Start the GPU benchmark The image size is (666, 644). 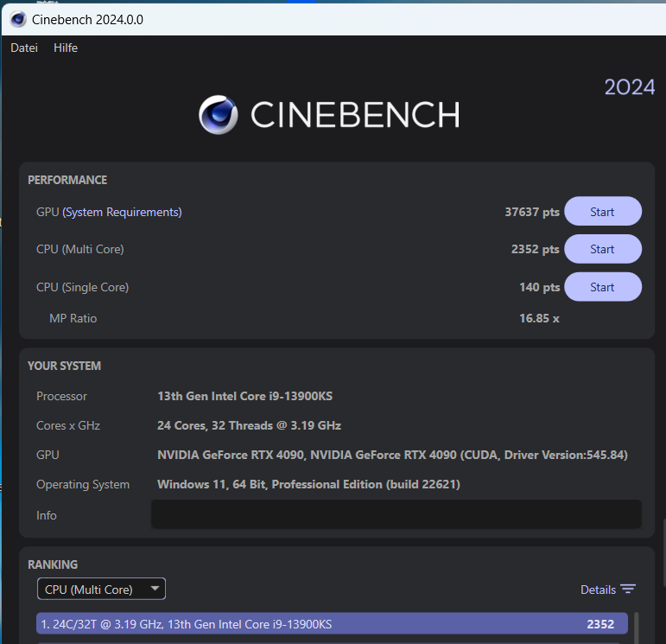(602, 211)
